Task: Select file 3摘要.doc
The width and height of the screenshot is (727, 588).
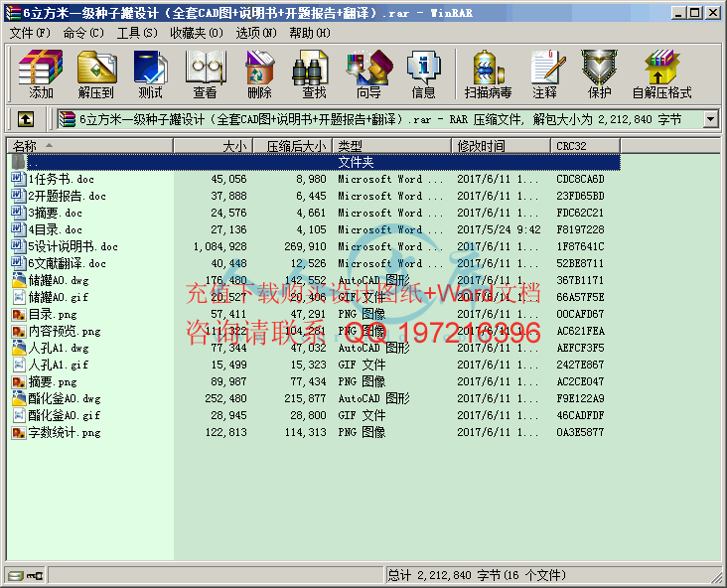Action: [56, 213]
